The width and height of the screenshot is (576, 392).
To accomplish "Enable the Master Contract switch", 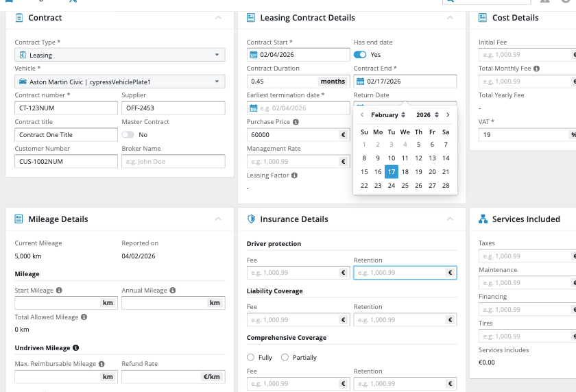I will (x=128, y=135).
